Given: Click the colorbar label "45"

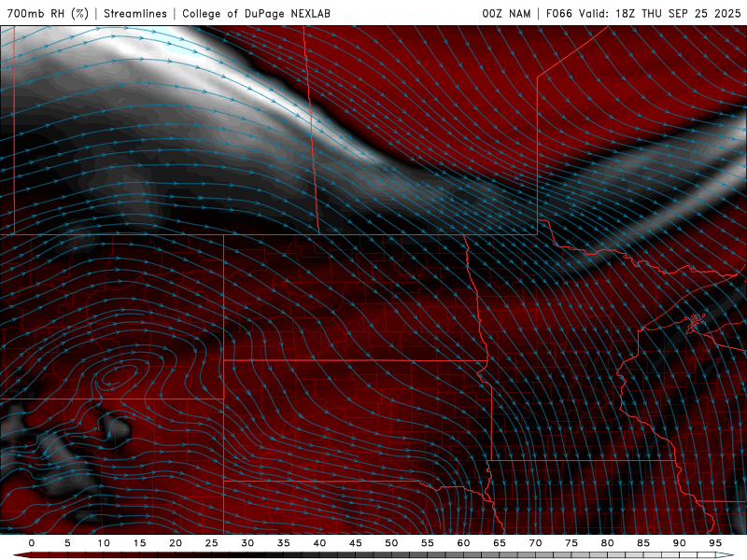Looking at the screenshot, I should point(356,543).
